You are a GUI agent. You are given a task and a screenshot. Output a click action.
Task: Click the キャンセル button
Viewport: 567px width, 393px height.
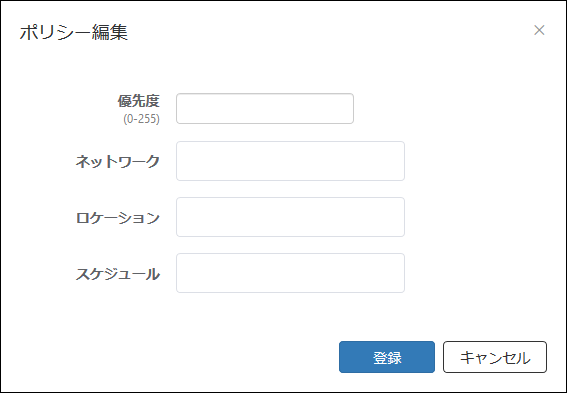(495, 357)
